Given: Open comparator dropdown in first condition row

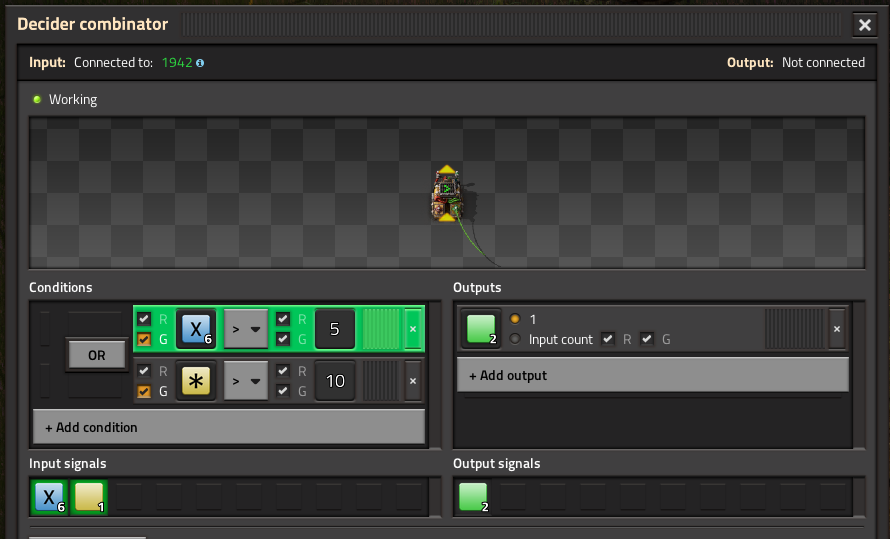Looking at the screenshot, I should click(246, 329).
